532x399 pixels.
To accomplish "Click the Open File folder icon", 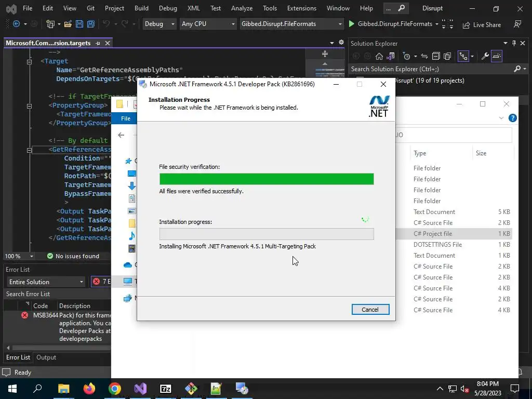I will 68,24.
